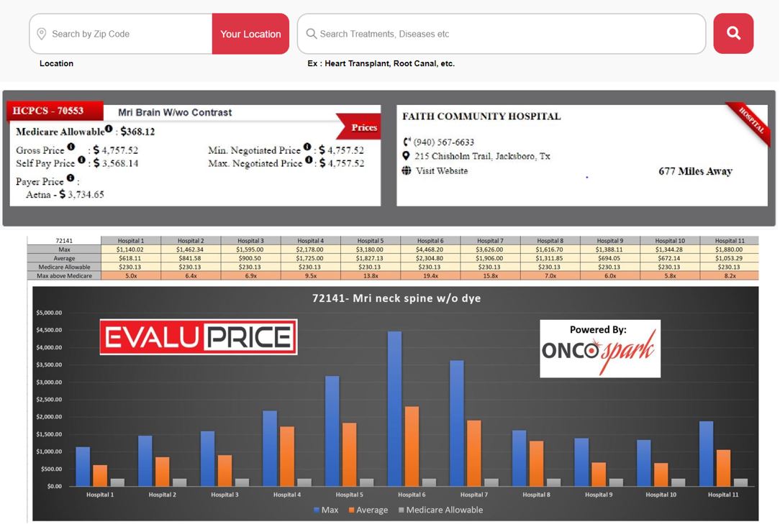Focus the Search Treatments, Diseases field
This screenshot has width=780, height=532.
[504, 34]
